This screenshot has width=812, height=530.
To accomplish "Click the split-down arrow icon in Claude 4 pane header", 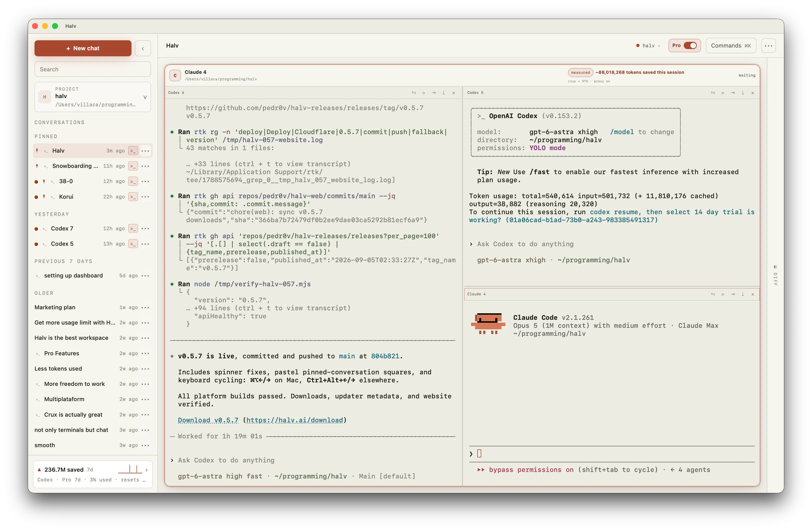I will click(743, 294).
